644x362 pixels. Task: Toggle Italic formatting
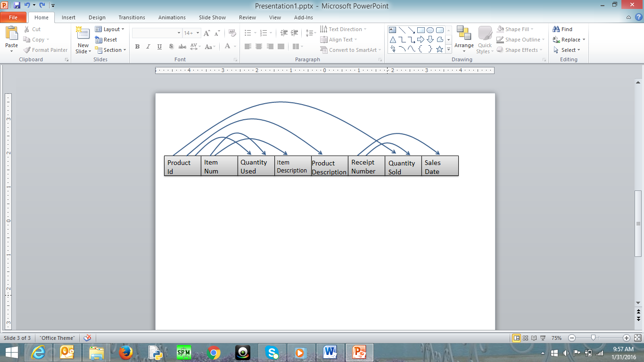148,46
